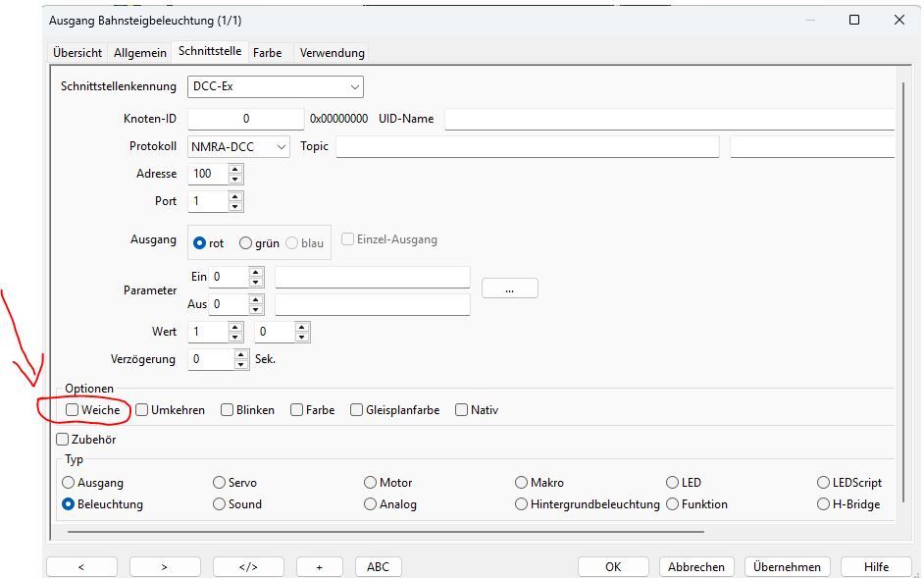Image resolution: width=924 pixels, height=578 pixels.
Task: Switch to the Allgemein tab
Action: pos(140,53)
